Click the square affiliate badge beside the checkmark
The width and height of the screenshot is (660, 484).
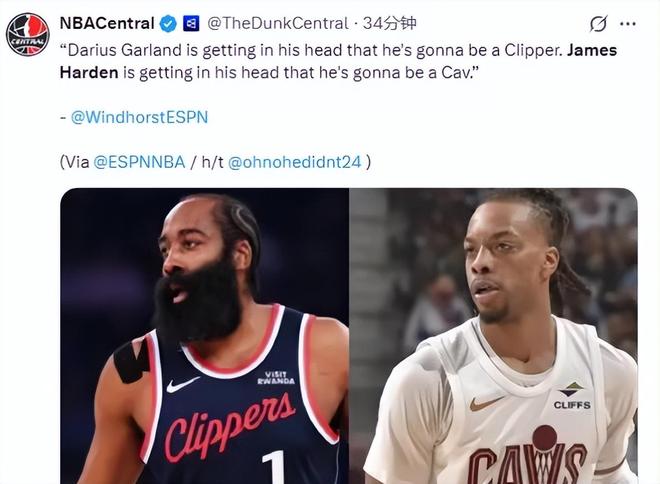coord(191,23)
